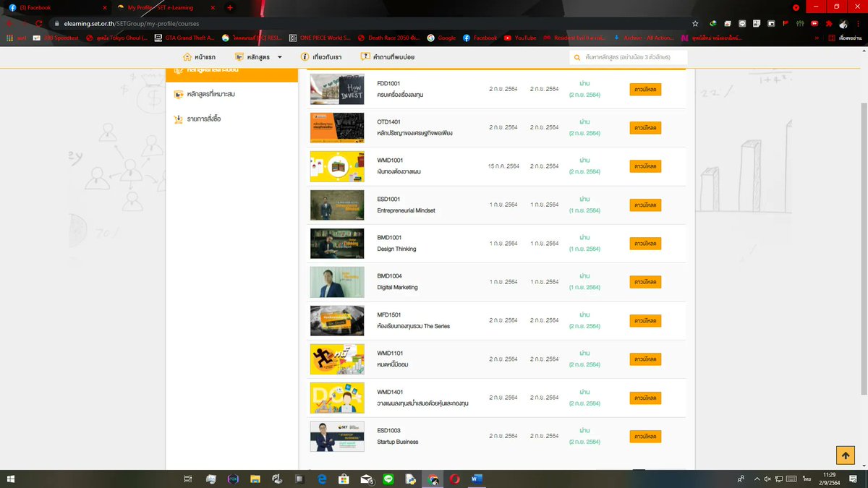This screenshot has height=488, width=868.
Task: Open the Entrepreneurial Mindset thumbnail
Action: [x=337, y=205]
